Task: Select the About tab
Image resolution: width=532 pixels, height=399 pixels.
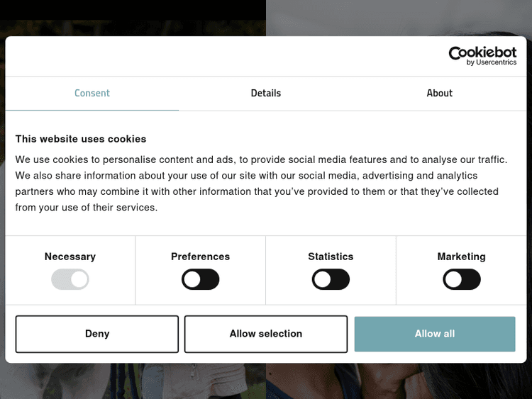Action: tap(440, 93)
